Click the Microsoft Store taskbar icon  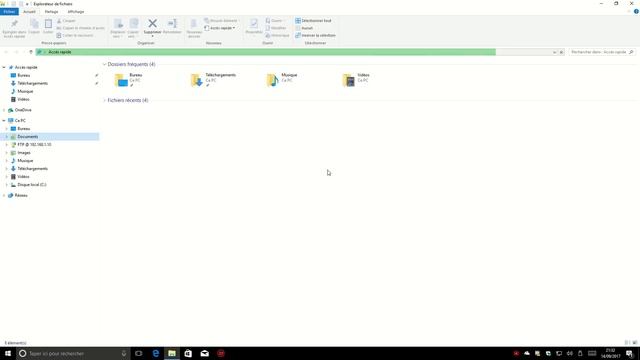(188, 353)
